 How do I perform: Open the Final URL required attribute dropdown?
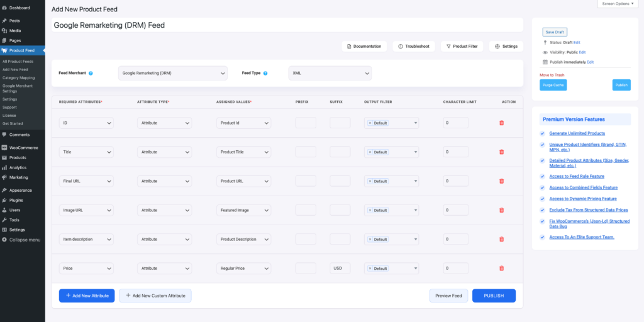[86, 181]
